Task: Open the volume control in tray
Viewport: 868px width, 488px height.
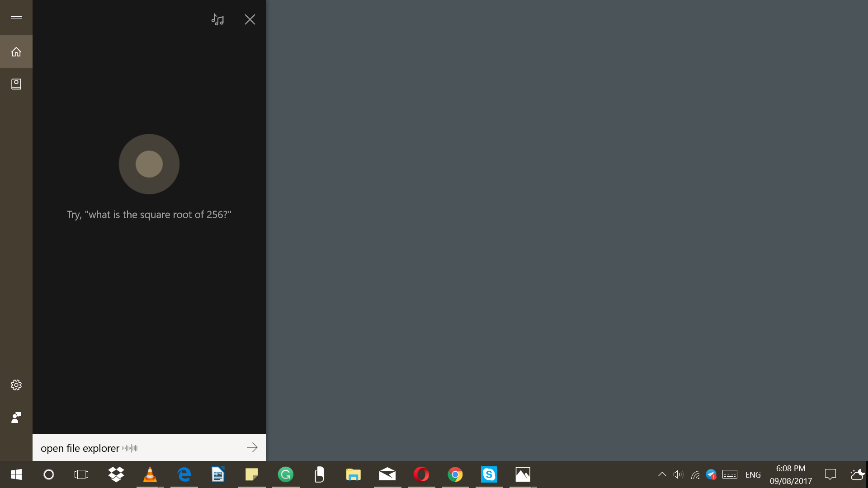Action: [678, 474]
